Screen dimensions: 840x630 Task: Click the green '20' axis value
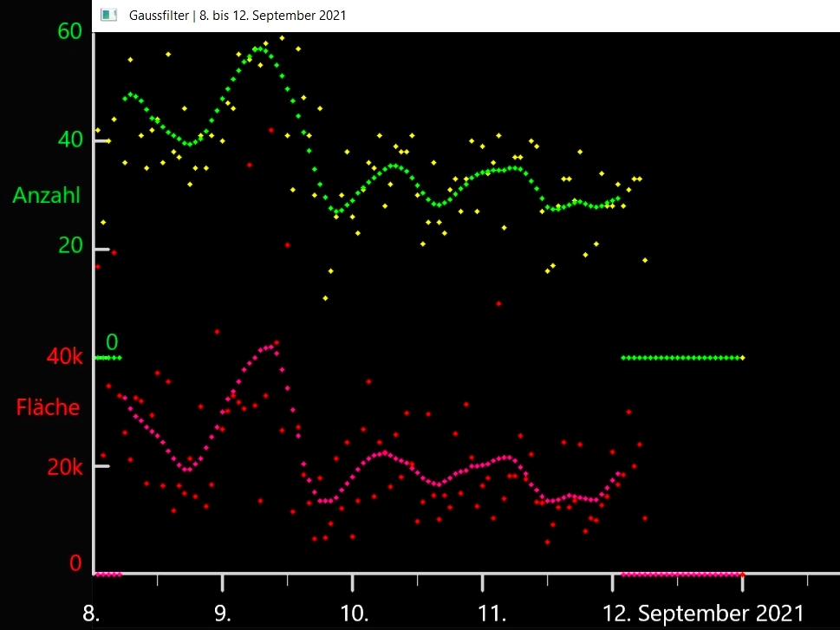(70, 245)
